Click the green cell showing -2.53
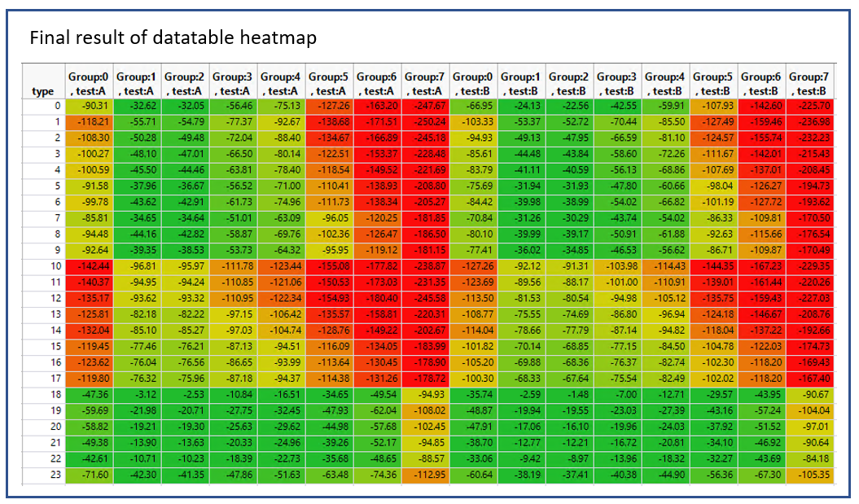Screen dimensions: 859x504 (x=186, y=393)
